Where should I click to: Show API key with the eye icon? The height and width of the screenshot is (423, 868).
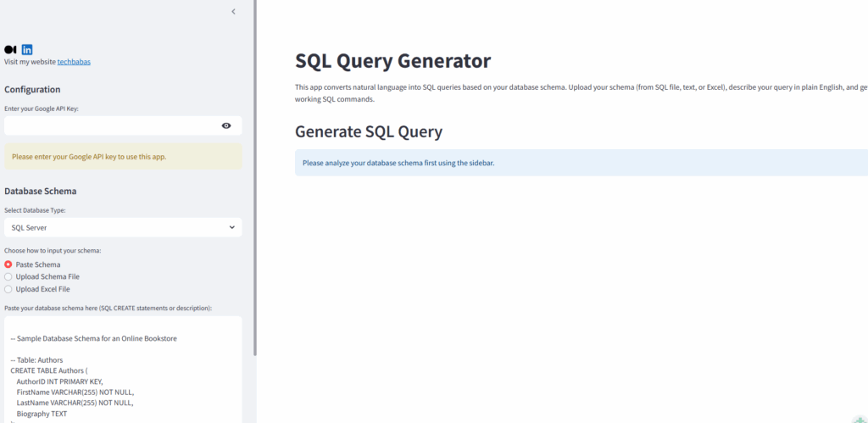(x=226, y=125)
